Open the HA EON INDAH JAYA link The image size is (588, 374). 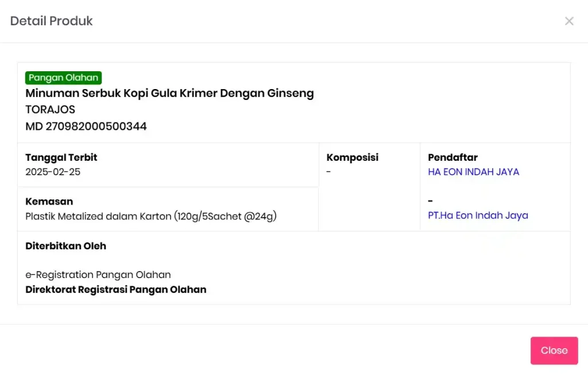473,172
